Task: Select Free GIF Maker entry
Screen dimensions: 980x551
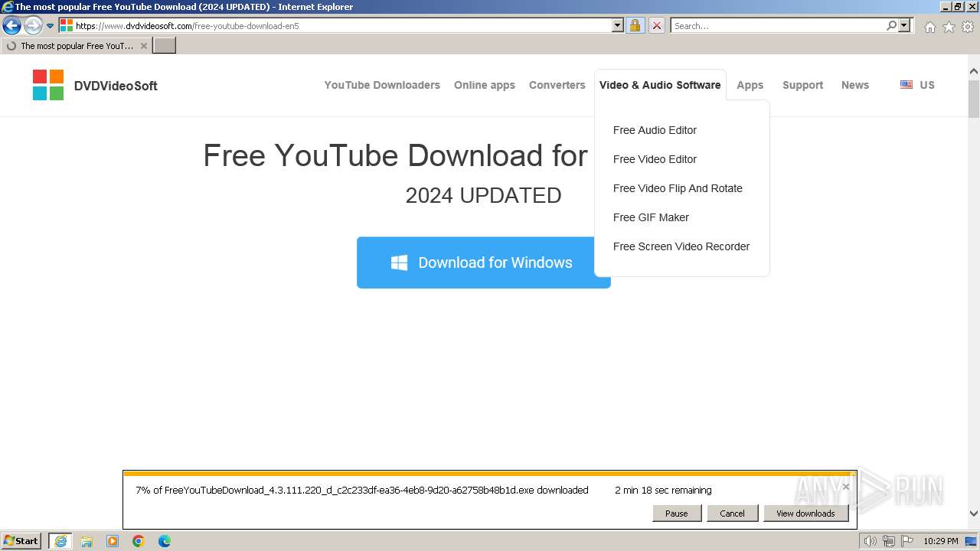Action: point(651,217)
